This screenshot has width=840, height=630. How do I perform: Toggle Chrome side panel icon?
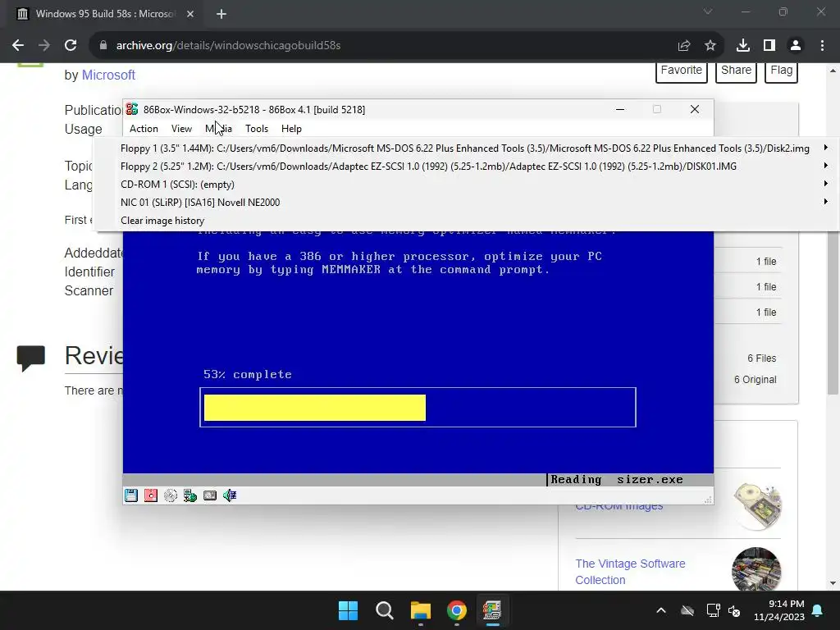click(x=769, y=46)
